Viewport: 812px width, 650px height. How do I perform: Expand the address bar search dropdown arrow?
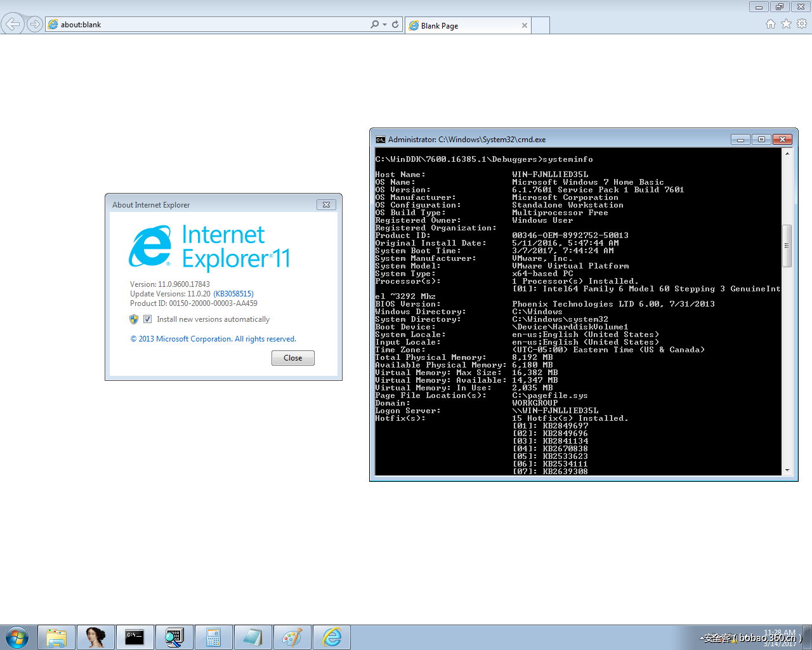point(384,24)
